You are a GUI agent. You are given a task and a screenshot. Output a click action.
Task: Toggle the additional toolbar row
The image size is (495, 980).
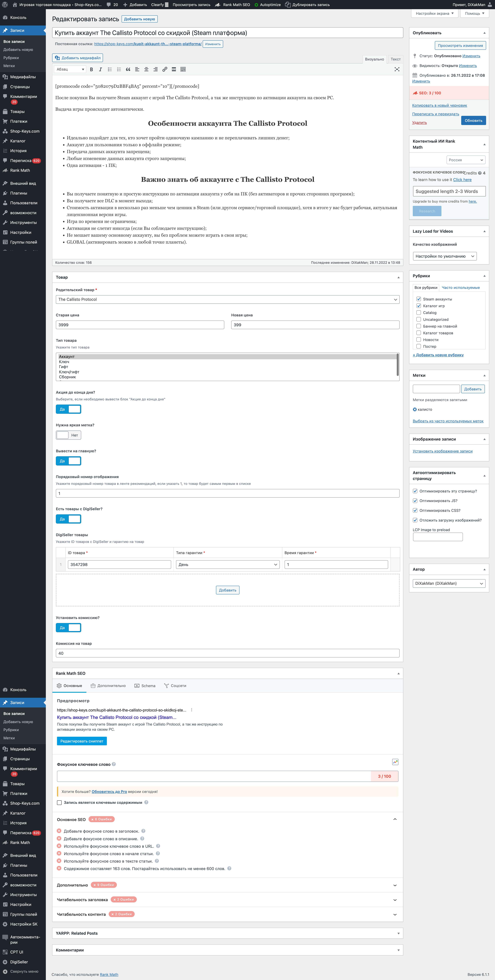click(183, 69)
